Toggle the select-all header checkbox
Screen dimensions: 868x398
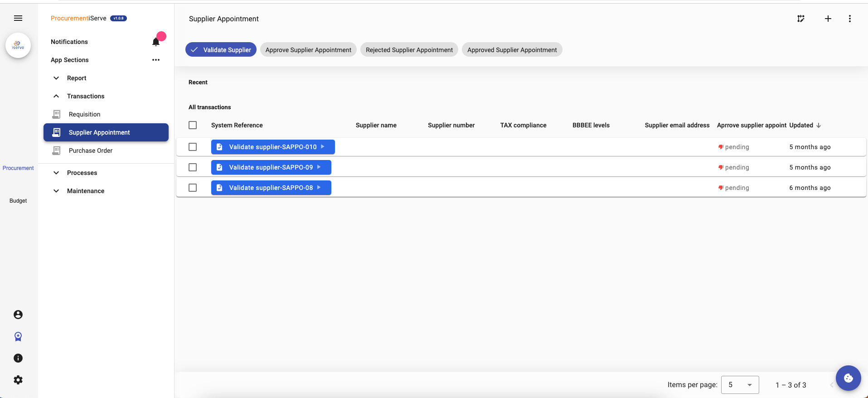[x=193, y=125]
